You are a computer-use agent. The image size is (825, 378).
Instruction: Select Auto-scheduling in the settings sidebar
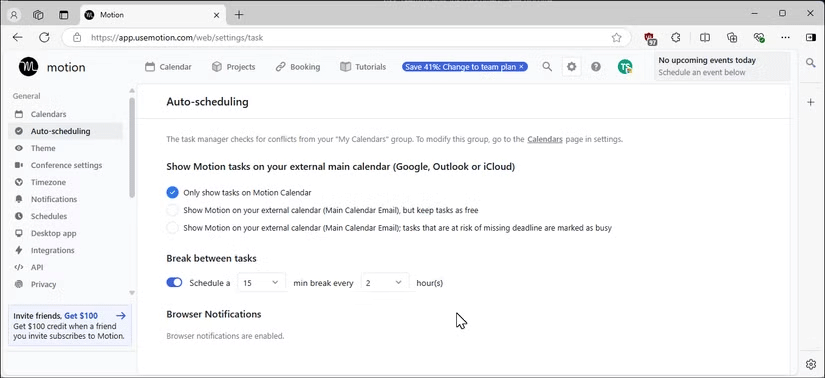point(65,131)
